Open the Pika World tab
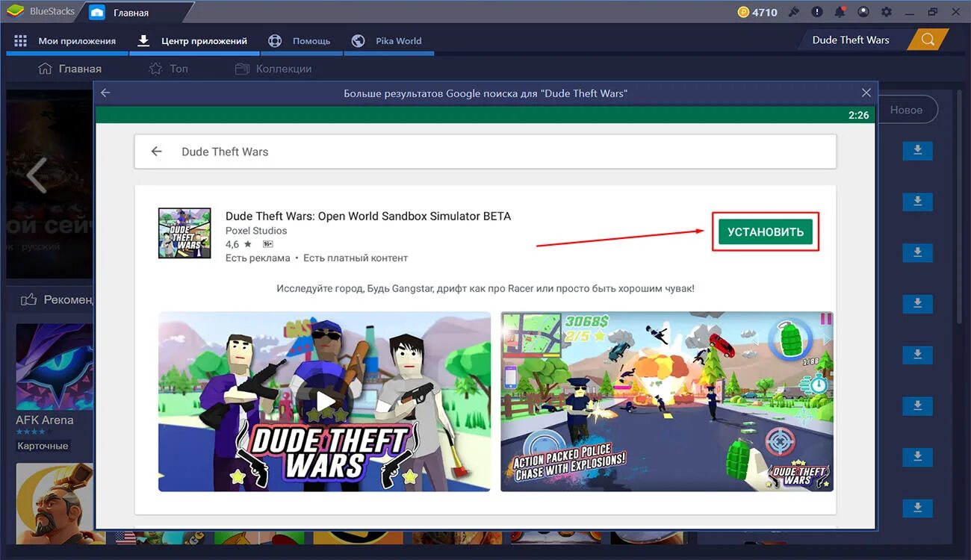971x560 pixels. 388,41
